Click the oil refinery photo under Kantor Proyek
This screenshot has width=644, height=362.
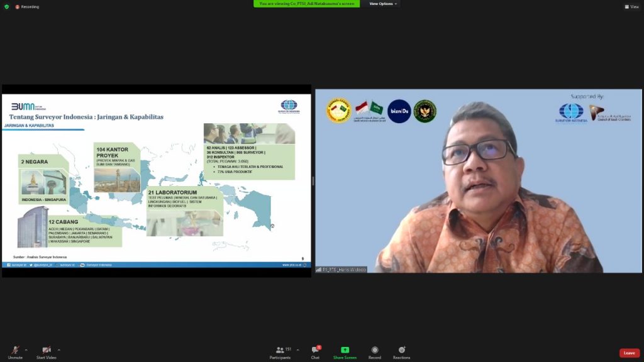[x=117, y=180]
